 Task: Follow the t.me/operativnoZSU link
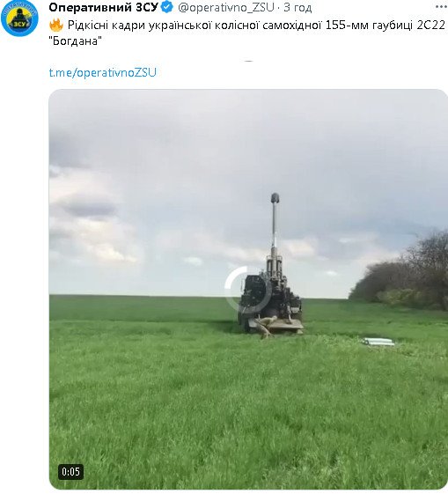103,72
